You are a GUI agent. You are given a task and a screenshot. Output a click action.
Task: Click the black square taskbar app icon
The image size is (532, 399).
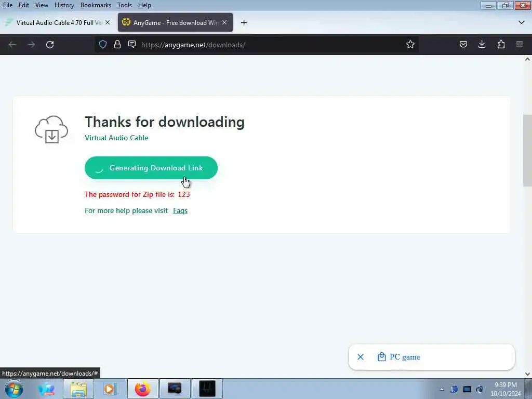pos(207,389)
